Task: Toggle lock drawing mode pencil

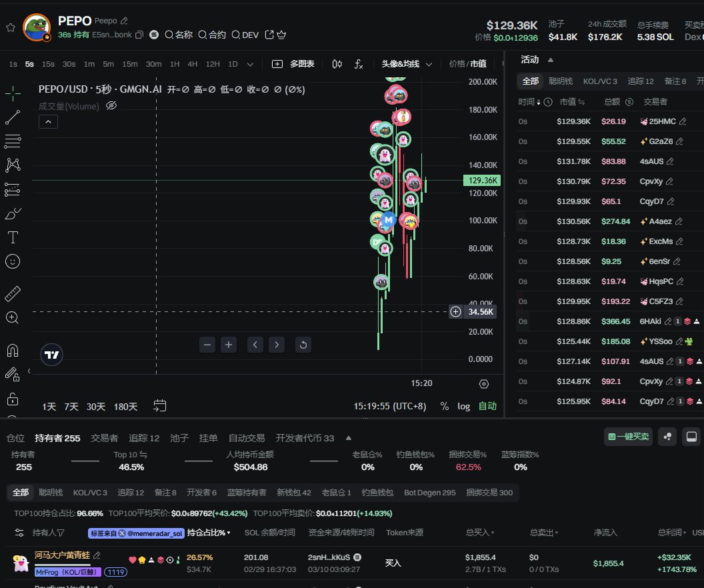Action: click(13, 374)
